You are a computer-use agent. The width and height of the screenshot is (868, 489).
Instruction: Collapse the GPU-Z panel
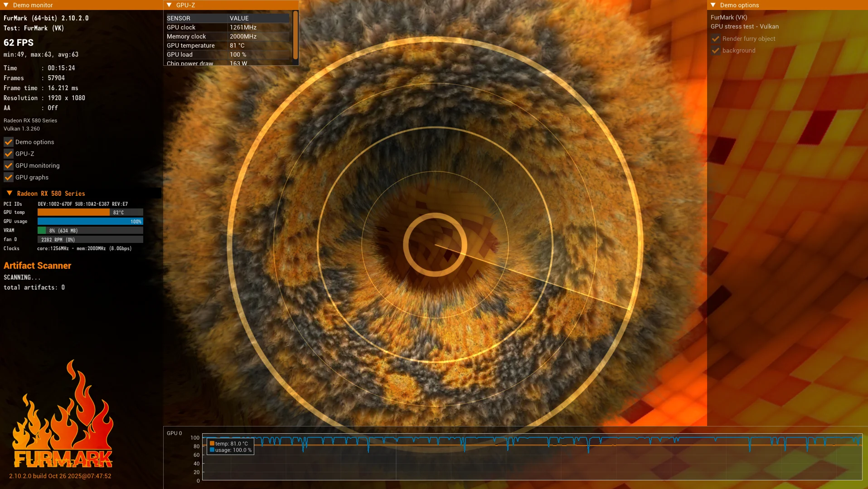(169, 5)
